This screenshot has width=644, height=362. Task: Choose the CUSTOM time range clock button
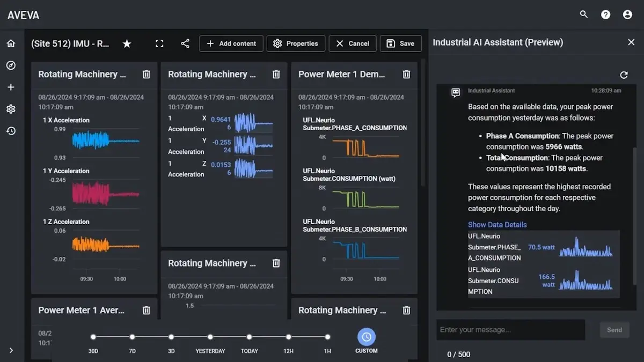[x=367, y=337]
